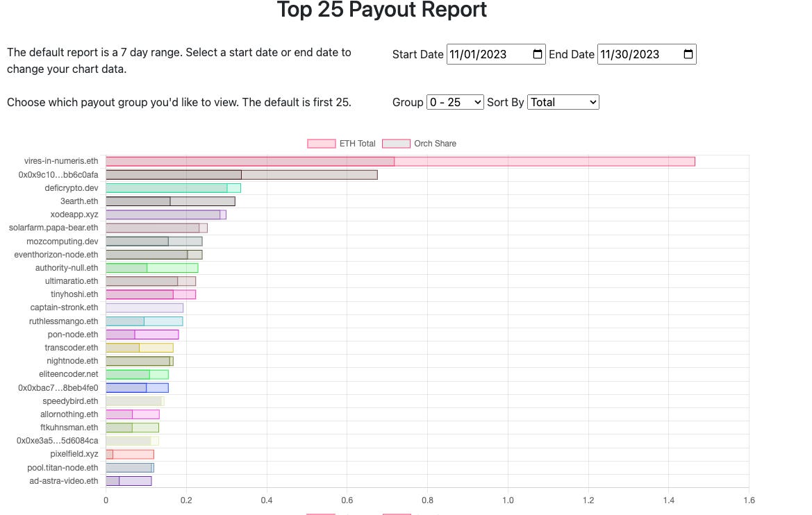Click the pixelfield.xyz axis label
Image resolution: width=812 pixels, height=515 pixels.
[x=74, y=453]
